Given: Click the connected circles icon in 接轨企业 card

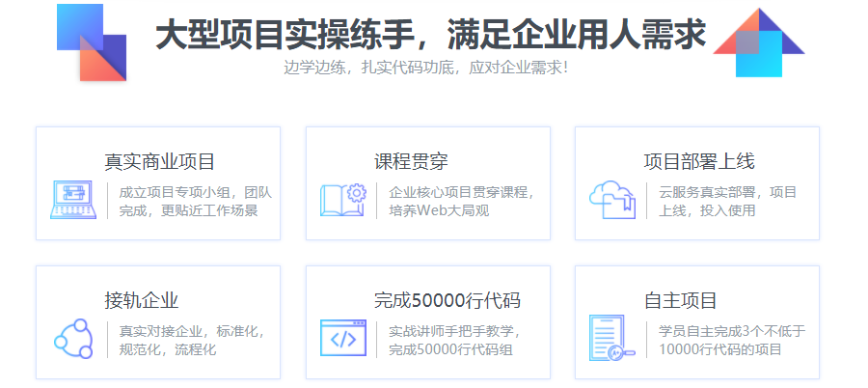Looking at the screenshot, I should coord(73,339).
